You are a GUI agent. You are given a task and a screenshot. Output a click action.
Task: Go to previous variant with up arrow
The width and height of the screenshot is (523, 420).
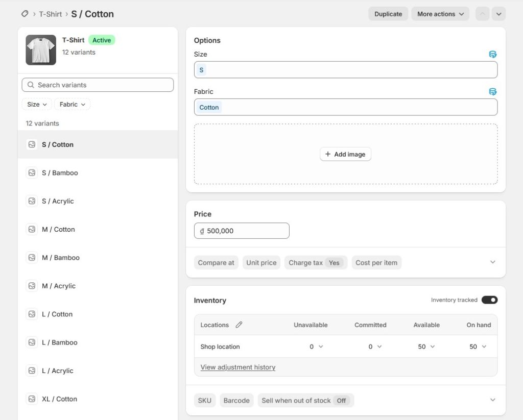pyautogui.click(x=482, y=14)
